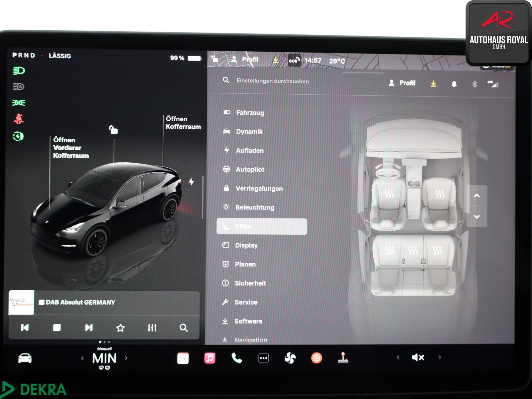This screenshot has width=532, height=399.
Task: Increase temperature with right arrow
Action: pos(126,358)
